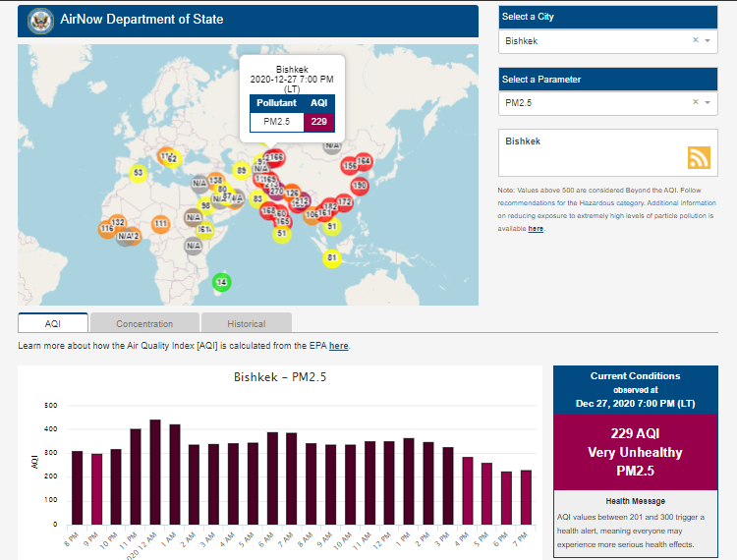Clear the selected city Bishkek
This screenshot has height=560, width=737.
tap(695, 41)
